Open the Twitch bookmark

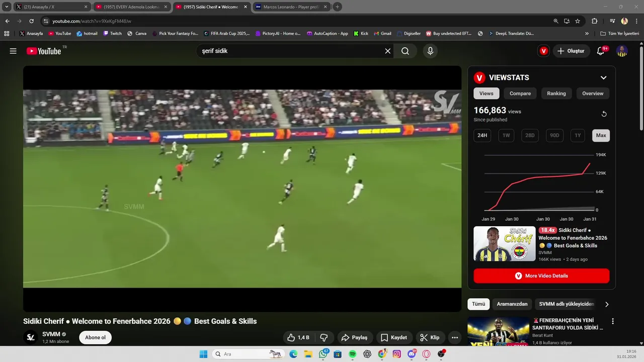coord(112,34)
